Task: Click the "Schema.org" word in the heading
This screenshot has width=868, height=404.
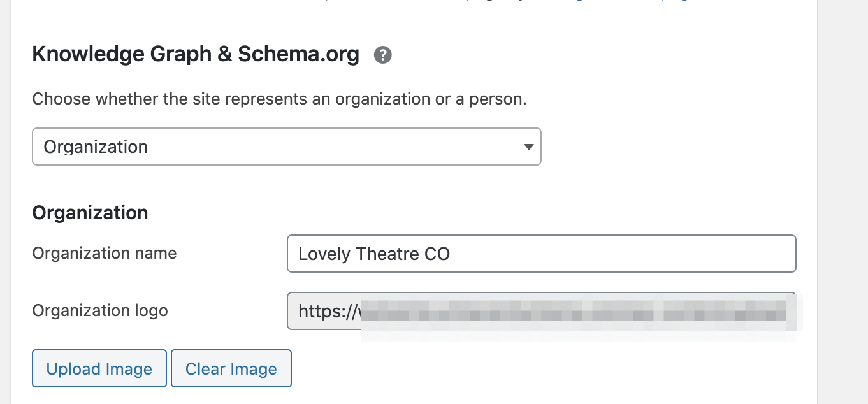Action: [298, 55]
